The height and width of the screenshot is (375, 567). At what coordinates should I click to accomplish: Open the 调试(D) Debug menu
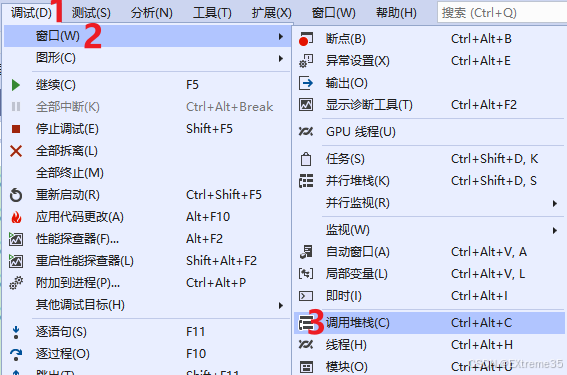tap(31, 13)
